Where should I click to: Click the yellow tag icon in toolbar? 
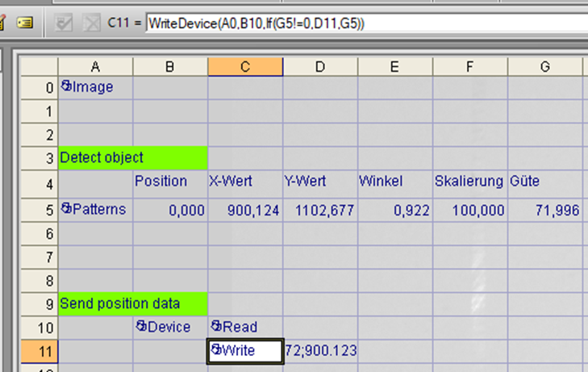24,23
